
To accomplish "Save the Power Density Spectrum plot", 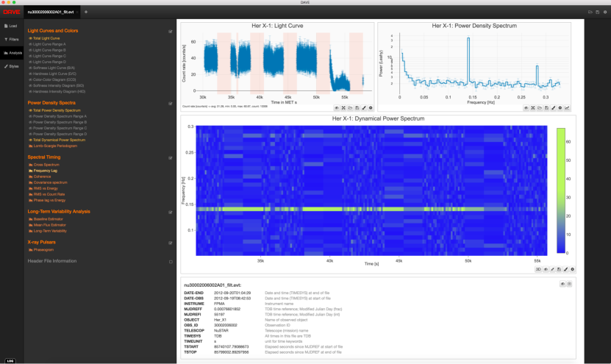I will [546, 108].
